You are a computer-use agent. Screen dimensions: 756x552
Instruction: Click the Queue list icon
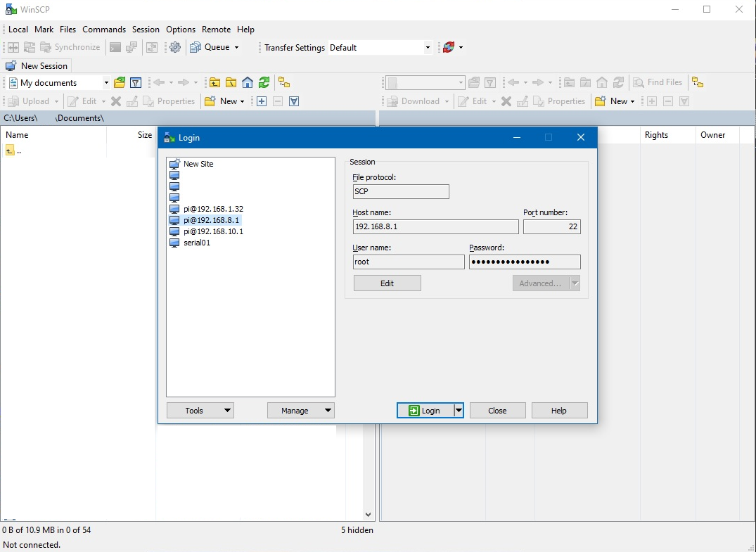pyautogui.click(x=196, y=47)
